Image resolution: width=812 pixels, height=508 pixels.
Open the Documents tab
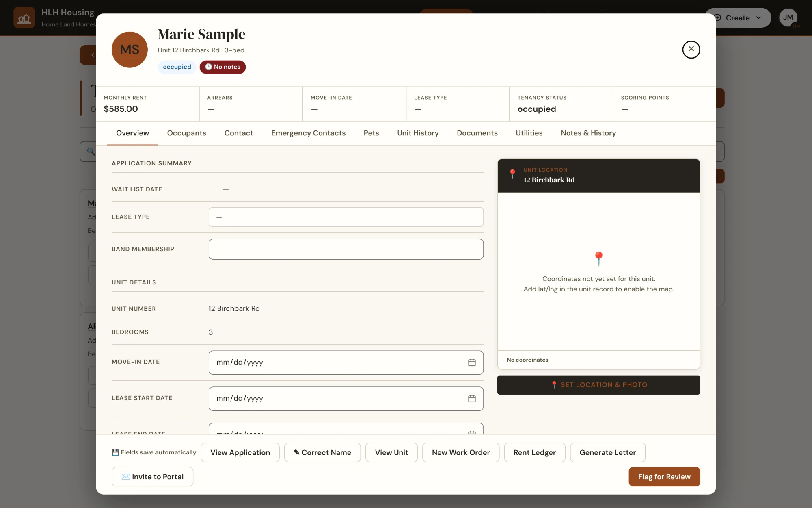(x=477, y=133)
